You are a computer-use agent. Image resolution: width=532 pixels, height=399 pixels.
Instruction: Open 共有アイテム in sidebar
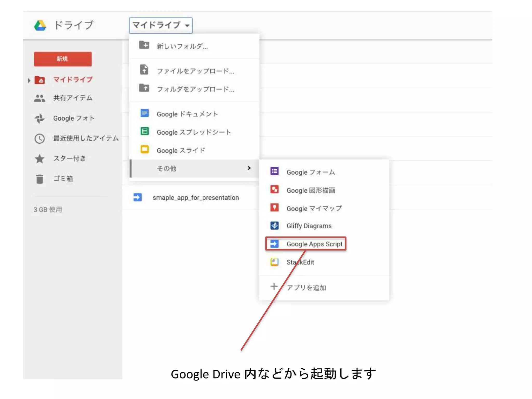click(x=73, y=98)
